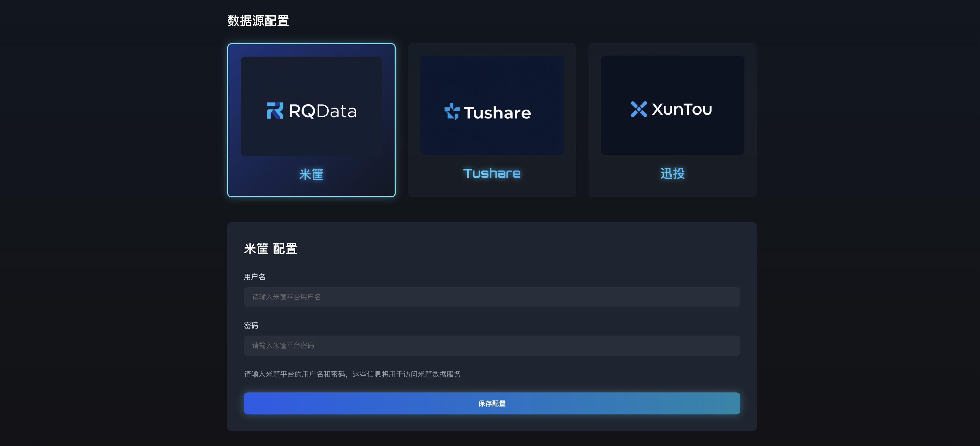Switch selection to the 迅投 card
The width and height of the screenshot is (980, 446).
pos(672,120)
